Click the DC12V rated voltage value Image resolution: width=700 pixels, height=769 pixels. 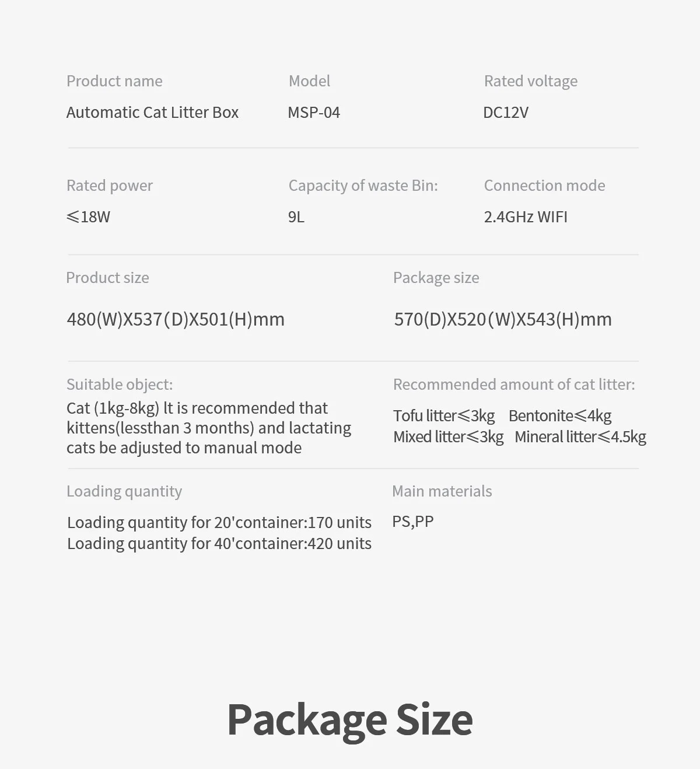[506, 112]
